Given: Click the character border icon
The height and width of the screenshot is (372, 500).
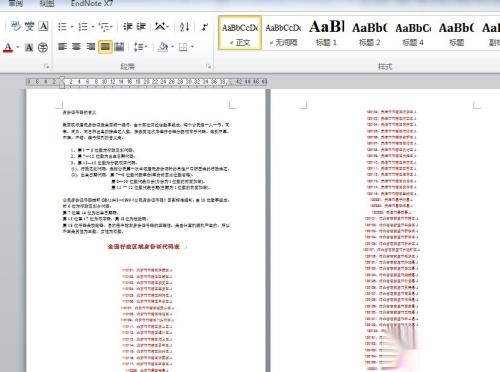Looking at the screenshot, I should click(x=44, y=26).
